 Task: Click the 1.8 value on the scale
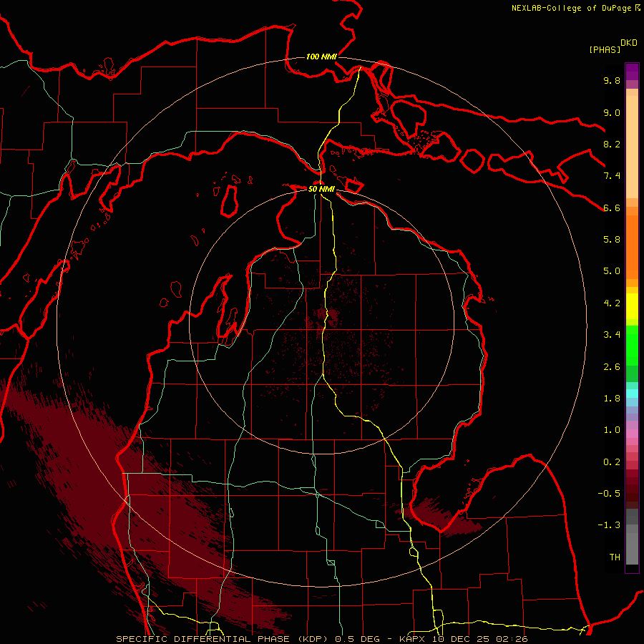coord(612,399)
